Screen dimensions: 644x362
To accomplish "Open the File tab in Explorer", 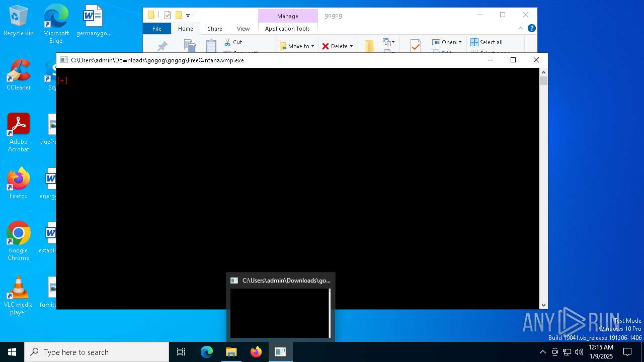I will click(157, 29).
